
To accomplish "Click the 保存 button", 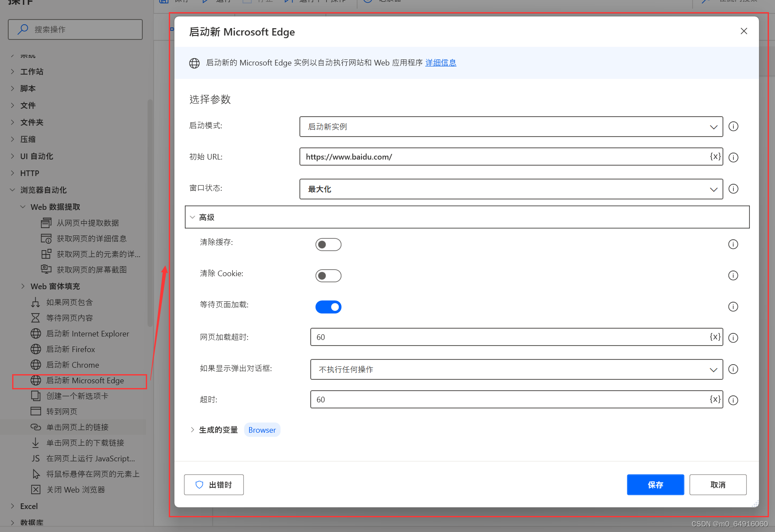I will pyautogui.click(x=655, y=484).
